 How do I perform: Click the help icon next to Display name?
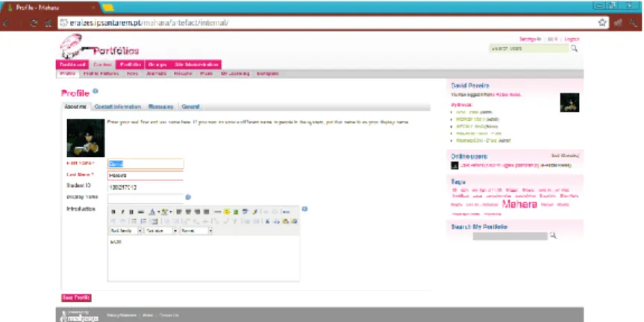coord(188,197)
